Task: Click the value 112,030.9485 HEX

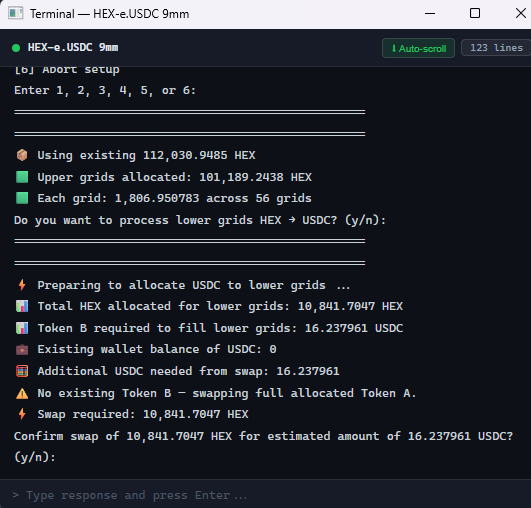Action: pos(199,155)
